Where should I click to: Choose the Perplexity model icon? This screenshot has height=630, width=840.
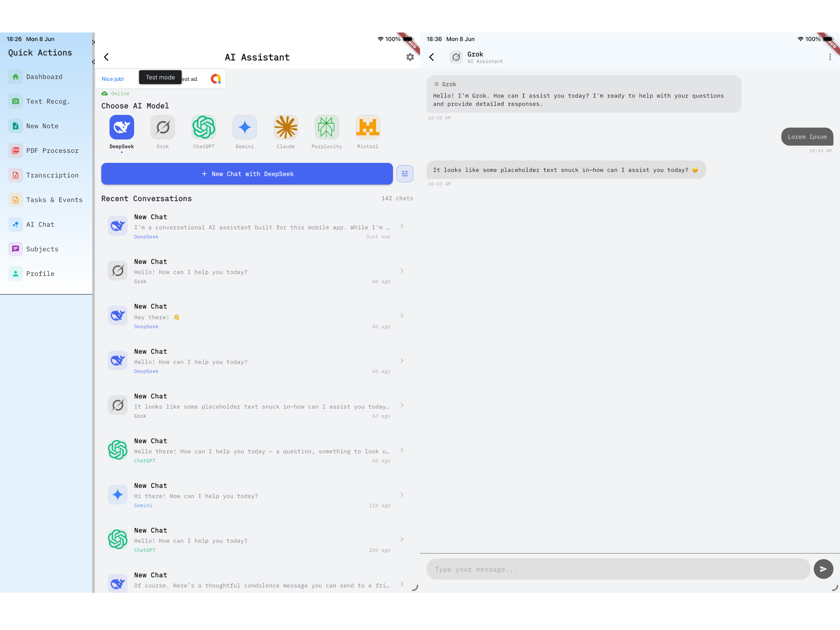click(x=327, y=127)
